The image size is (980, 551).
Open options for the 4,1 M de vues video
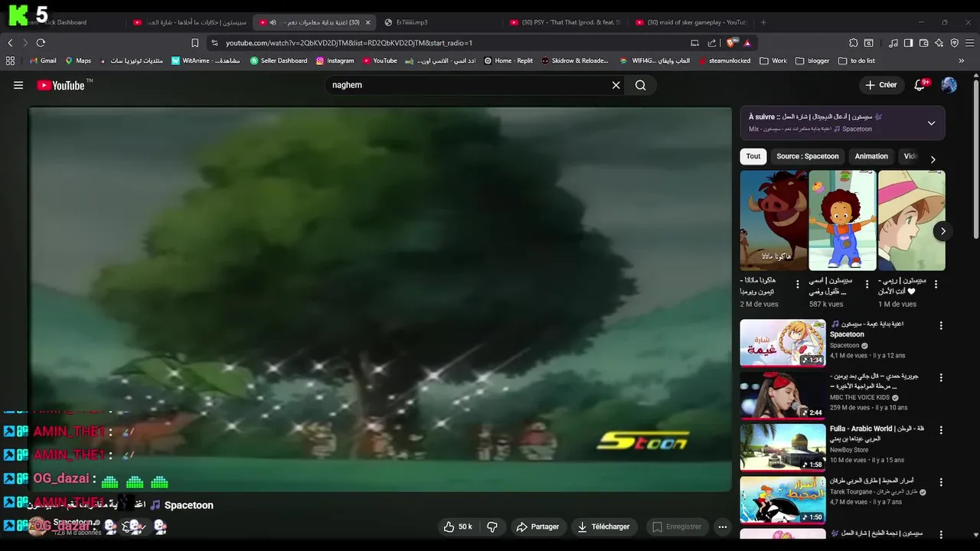click(941, 326)
